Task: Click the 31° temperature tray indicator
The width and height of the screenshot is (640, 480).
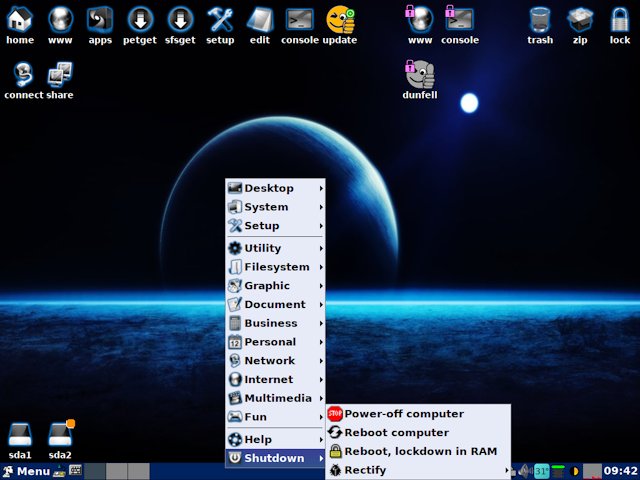Action: pyautogui.click(x=542, y=471)
